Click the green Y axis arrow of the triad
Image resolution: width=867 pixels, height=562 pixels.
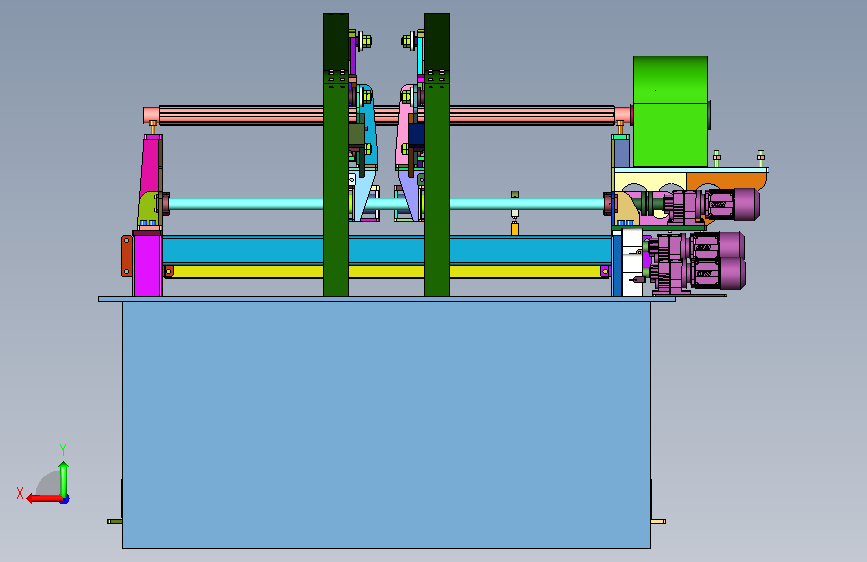click(64, 478)
